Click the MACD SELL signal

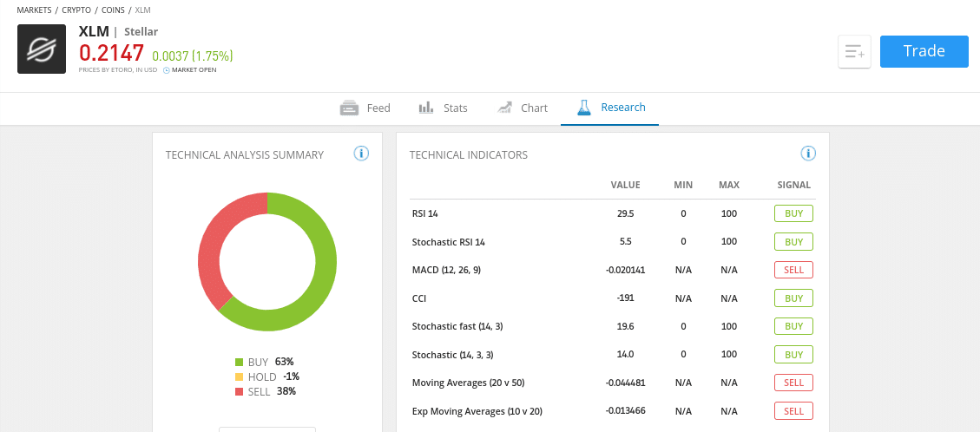point(793,270)
